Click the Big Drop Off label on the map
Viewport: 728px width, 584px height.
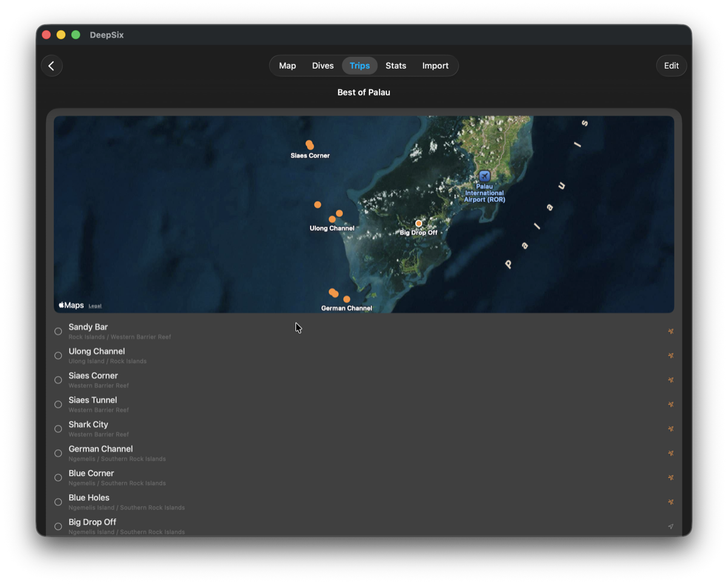point(419,233)
